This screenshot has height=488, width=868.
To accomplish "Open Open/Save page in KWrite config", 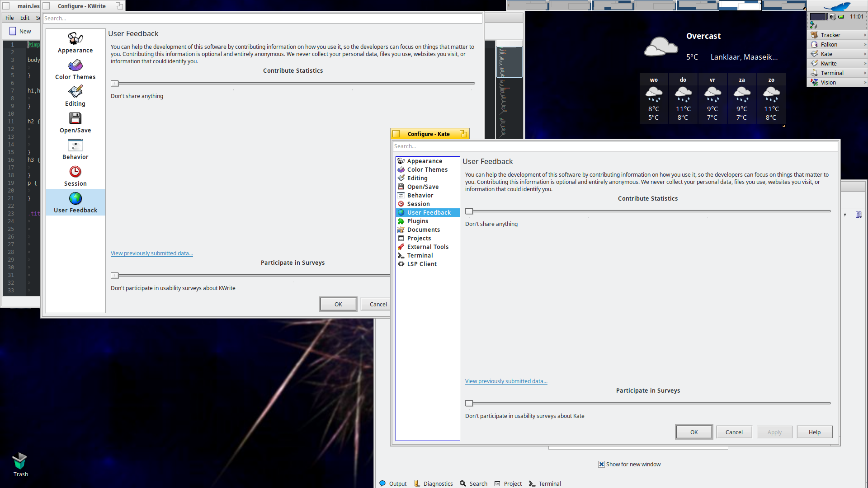I will pyautogui.click(x=75, y=123).
